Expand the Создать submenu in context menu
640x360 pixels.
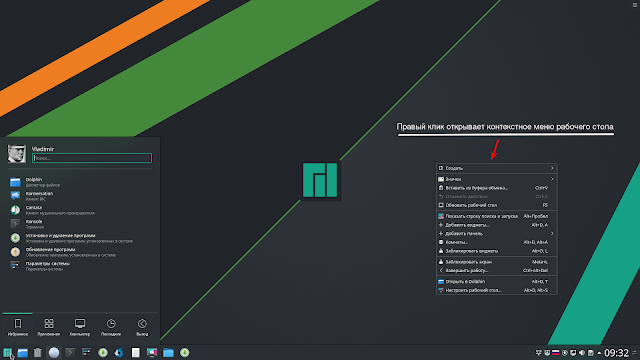pyautogui.click(x=496, y=168)
